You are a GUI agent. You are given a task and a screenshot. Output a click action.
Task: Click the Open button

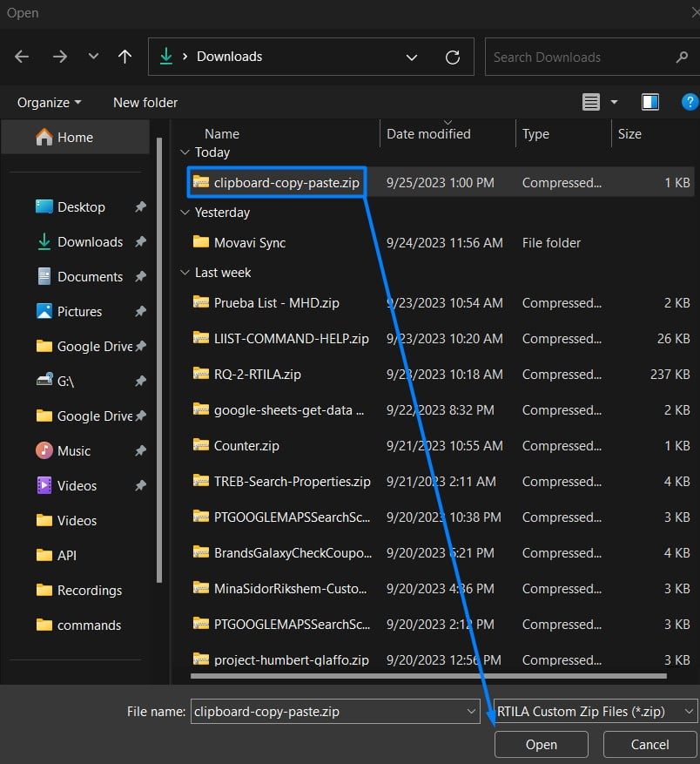542,745
